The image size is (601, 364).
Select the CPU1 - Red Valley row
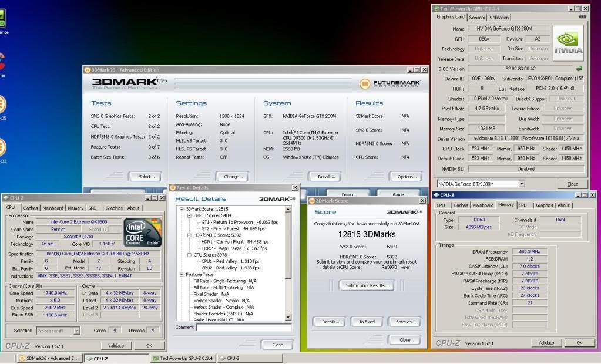(x=230, y=261)
